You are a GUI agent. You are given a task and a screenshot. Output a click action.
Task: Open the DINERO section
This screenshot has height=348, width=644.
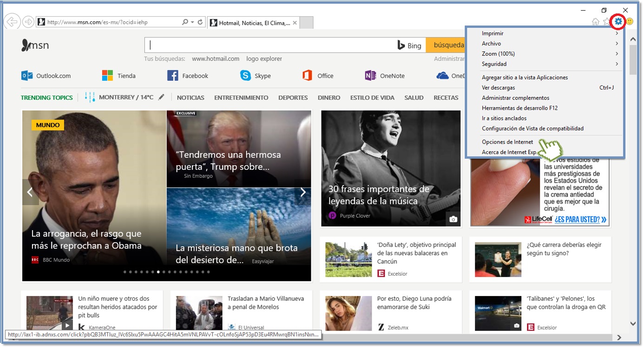tap(329, 97)
